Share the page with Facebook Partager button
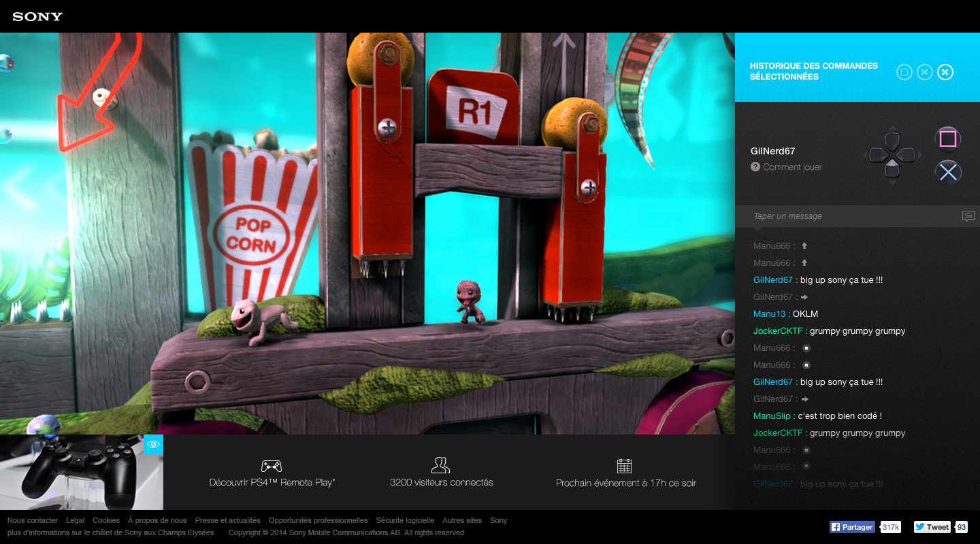Screen dimensions: 980x544 tap(852, 527)
